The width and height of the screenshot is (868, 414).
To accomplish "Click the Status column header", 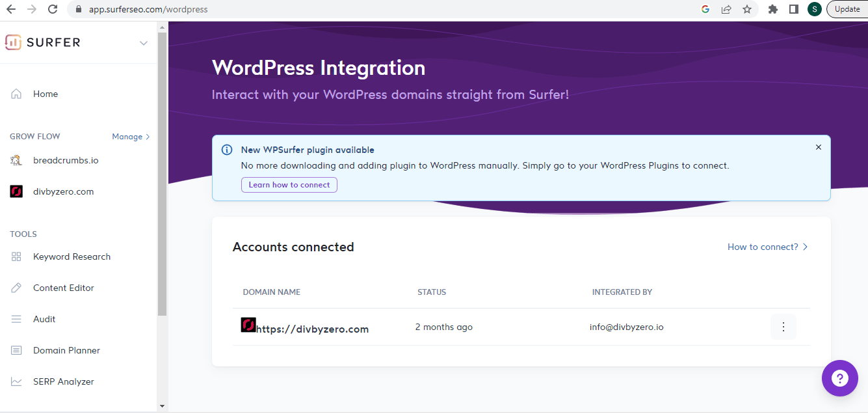I will click(x=432, y=292).
